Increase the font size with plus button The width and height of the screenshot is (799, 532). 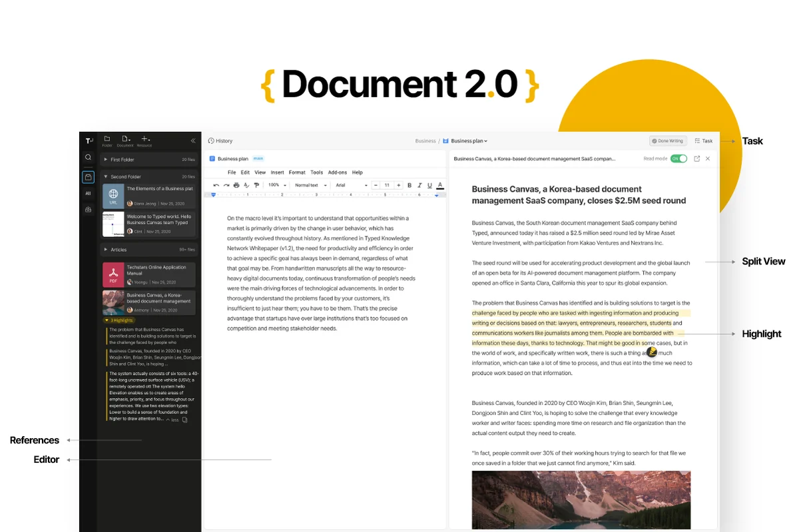pos(398,185)
